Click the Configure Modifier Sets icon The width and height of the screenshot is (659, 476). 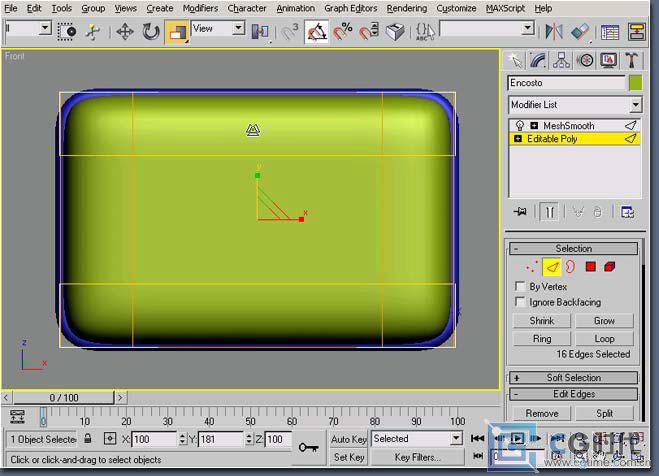pyautogui.click(x=627, y=212)
